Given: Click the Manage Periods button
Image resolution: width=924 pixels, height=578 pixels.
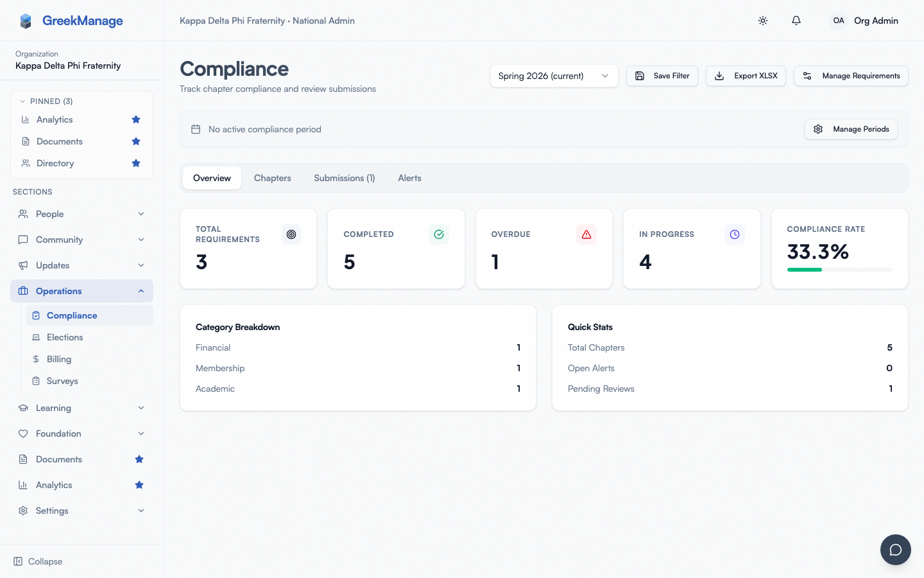Looking at the screenshot, I should tap(851, 129).
